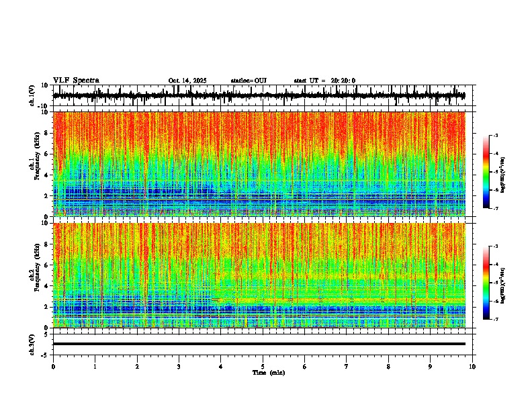Click the ch.1 color scale bar
The height and width of the screenshot is (411, 532).
(486, 172)
